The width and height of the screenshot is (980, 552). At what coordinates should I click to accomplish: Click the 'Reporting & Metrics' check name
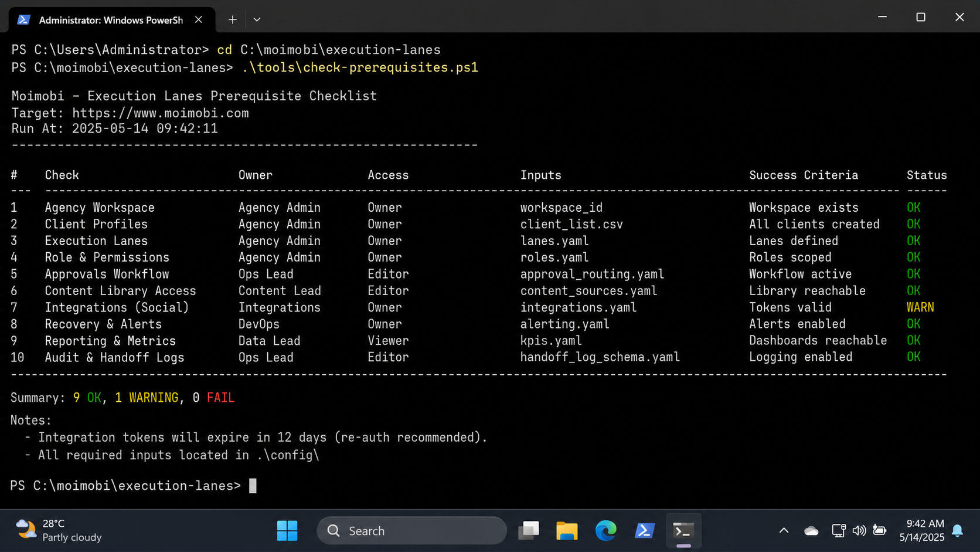click(x=110, y=341)
